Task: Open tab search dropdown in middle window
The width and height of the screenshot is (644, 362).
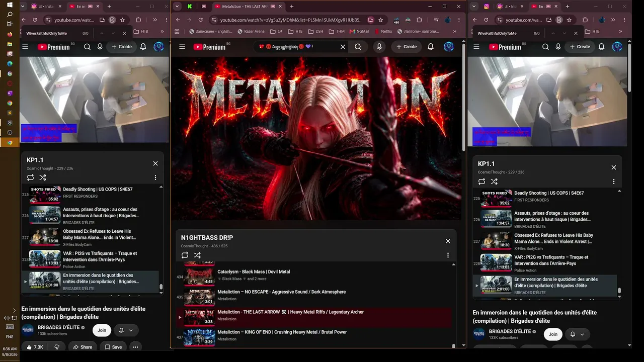Action: pyautogui.click(x=177, y=7)
